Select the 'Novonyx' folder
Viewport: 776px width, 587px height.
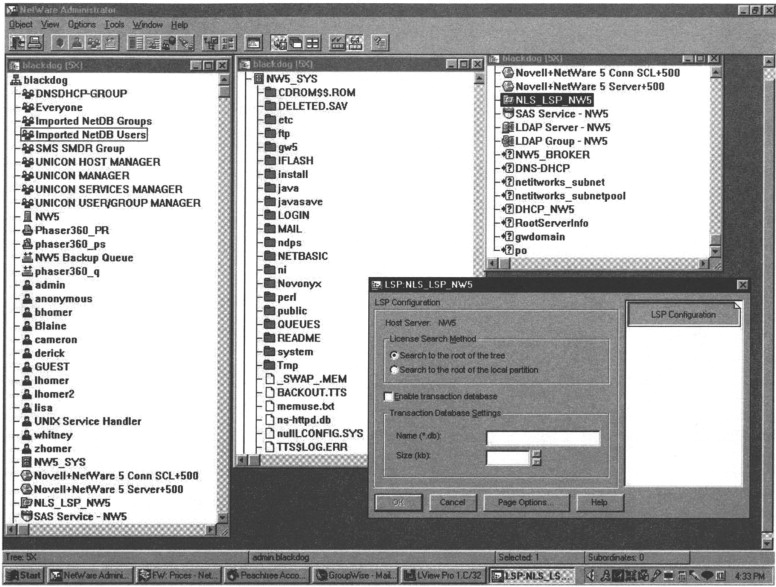(299, 284)
